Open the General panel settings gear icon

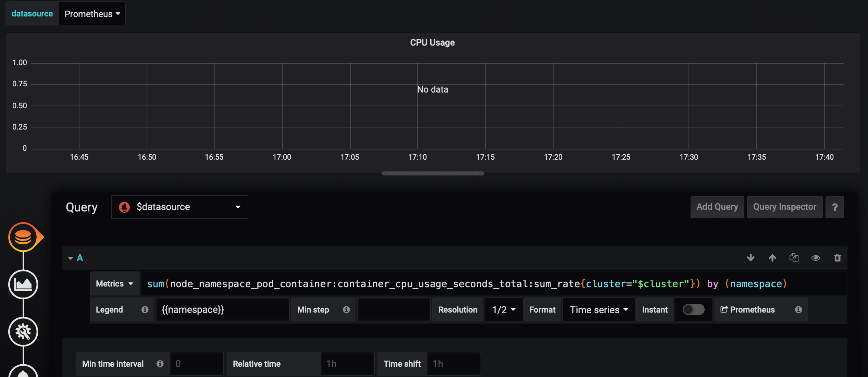click(x=24, y=332)
